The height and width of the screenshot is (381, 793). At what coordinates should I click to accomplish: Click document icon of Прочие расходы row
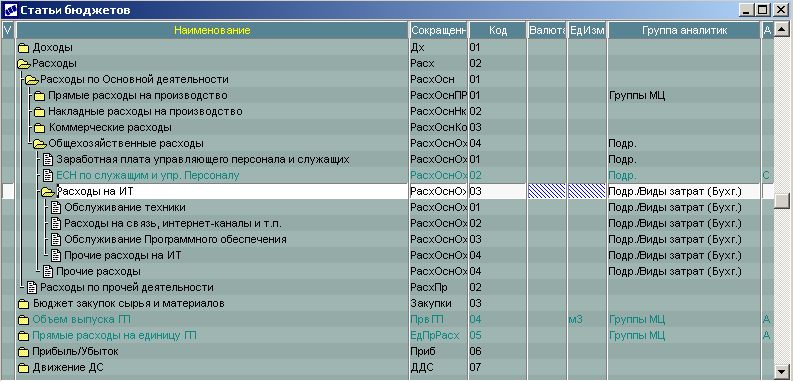click(x=48, y=272)
